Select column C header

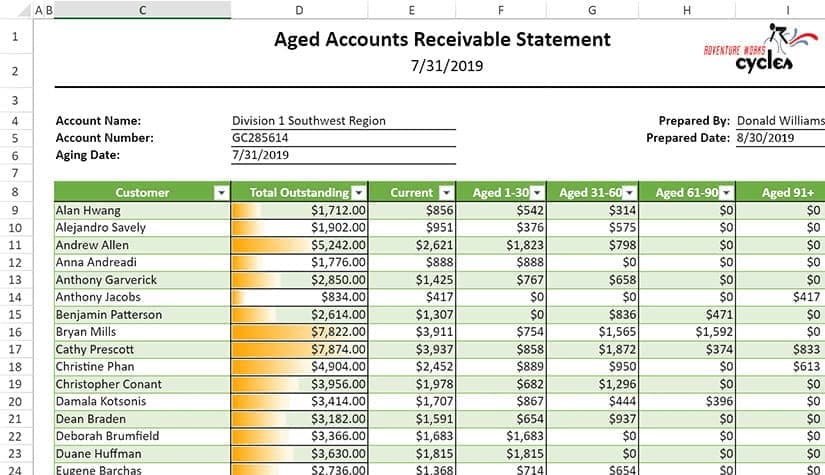[x=143, y=10]
